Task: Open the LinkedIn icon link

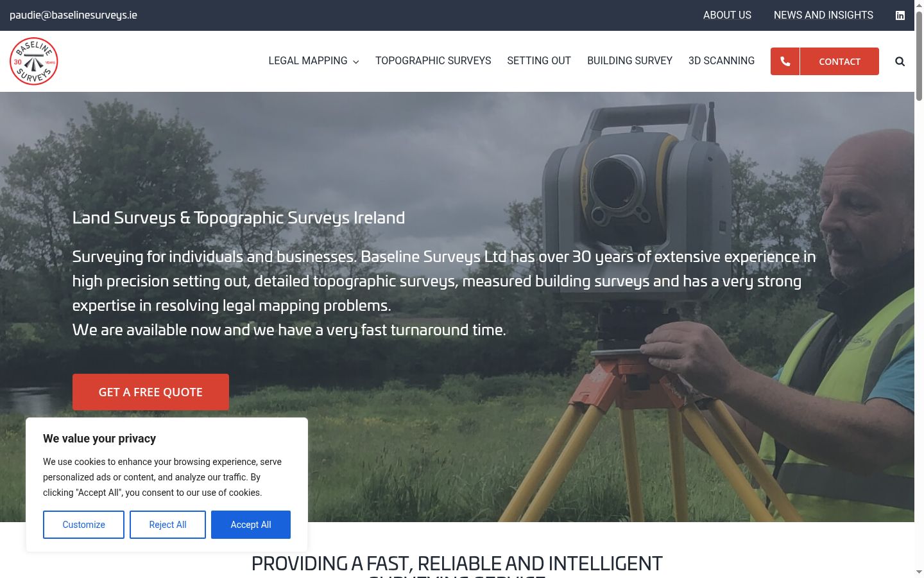Action: click(x=900, y=15)
